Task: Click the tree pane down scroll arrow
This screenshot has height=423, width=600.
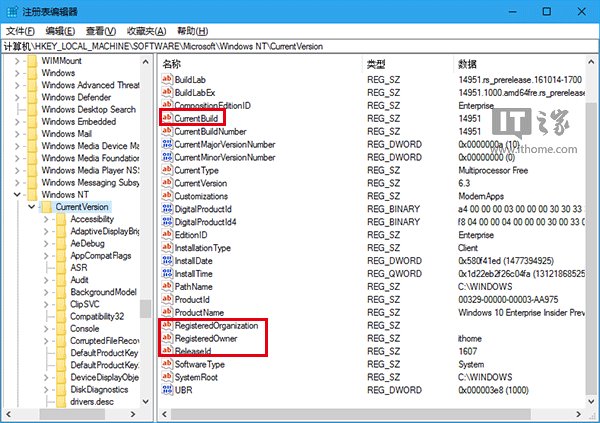Action: tap(146, 402)
